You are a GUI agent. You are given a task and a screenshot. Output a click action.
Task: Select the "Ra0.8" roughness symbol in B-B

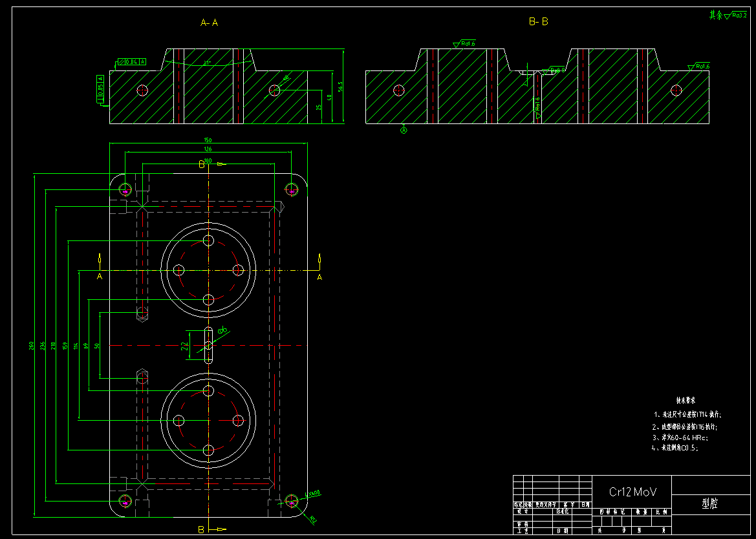click(x=552, y=71)
